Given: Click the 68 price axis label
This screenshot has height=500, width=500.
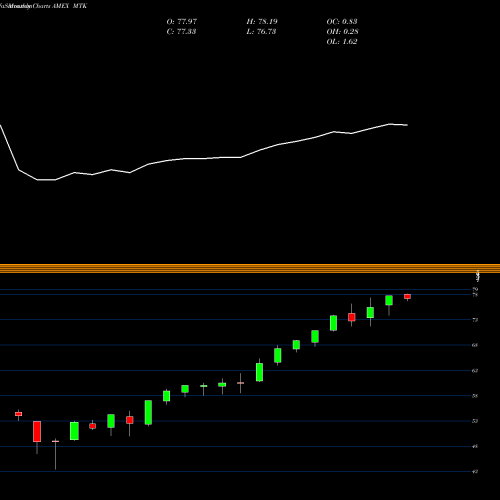Looking at the screenshot, I should click(475, 345).
